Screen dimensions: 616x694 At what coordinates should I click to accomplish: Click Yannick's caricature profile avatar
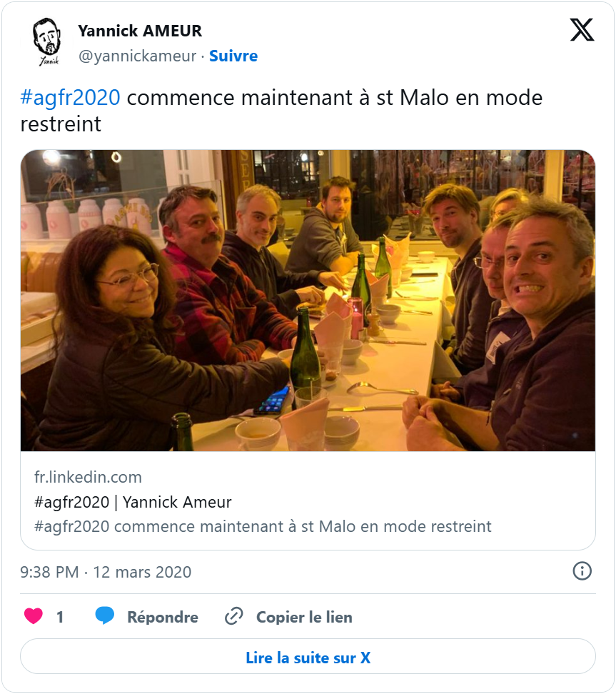click(47, 42)
